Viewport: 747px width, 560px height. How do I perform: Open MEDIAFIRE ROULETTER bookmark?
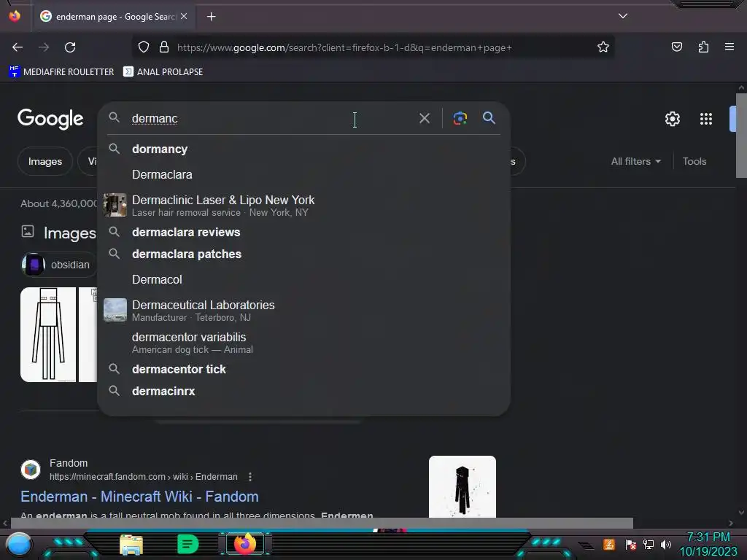click(x=62, y=72)
